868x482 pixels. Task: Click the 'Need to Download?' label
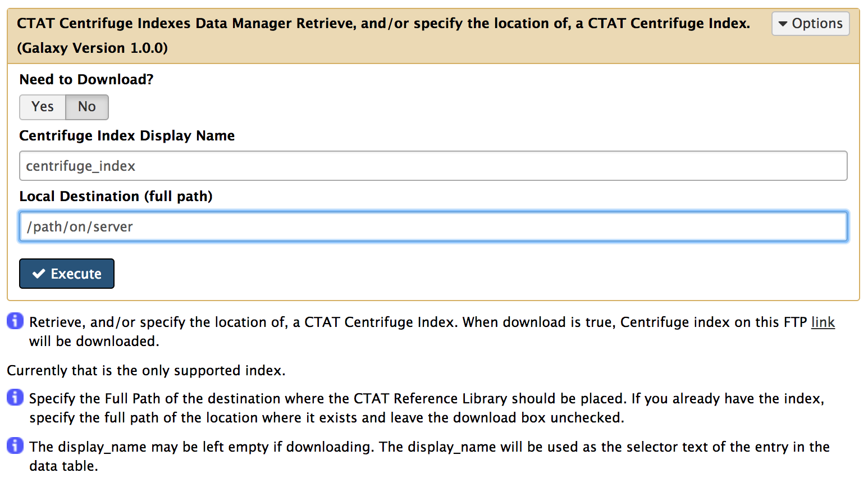click(86, 79)
